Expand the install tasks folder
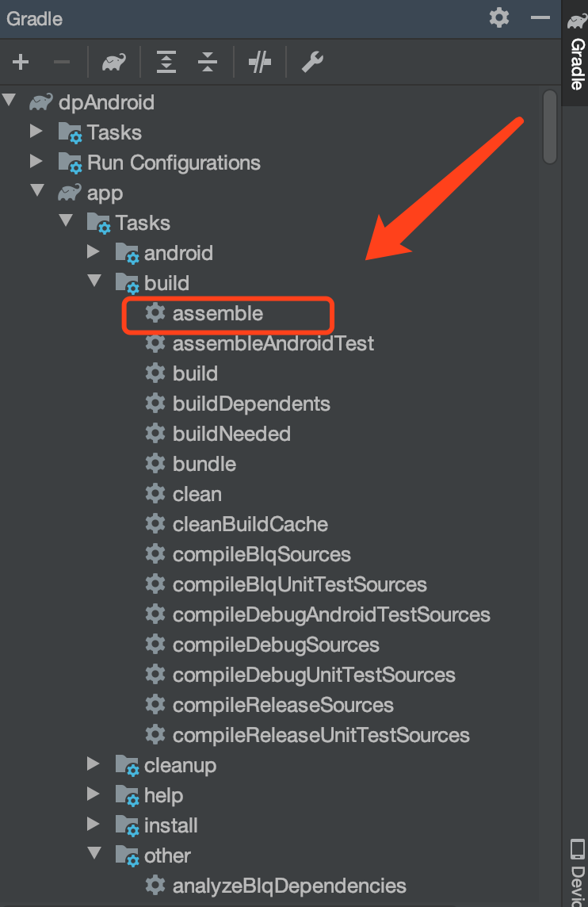This screenshot has height=907, width=588. coord(94,825)
